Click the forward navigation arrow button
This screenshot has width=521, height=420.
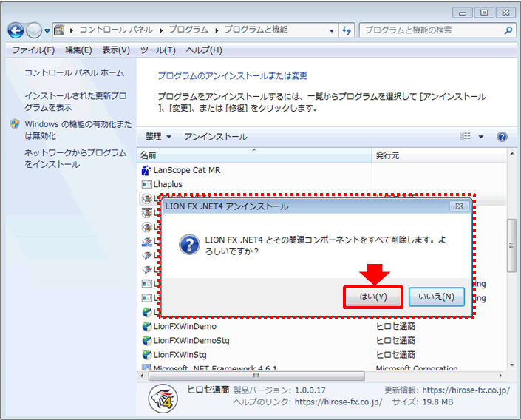coord(34,30)
